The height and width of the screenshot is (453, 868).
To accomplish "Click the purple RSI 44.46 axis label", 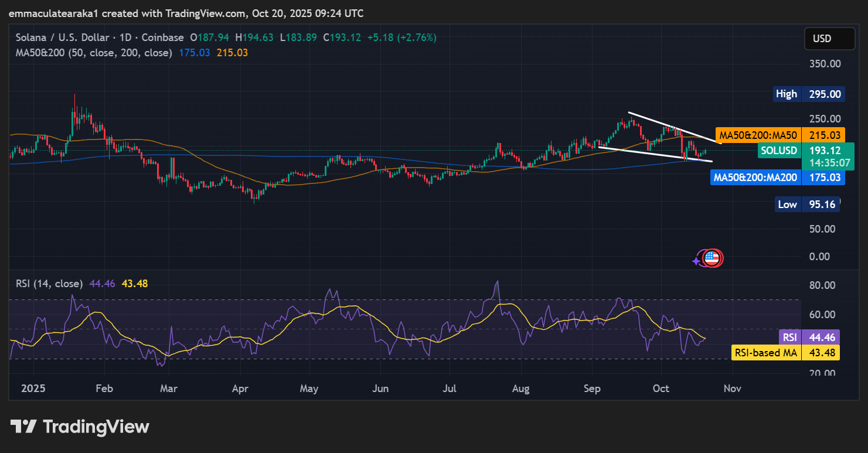I will 809,337.
